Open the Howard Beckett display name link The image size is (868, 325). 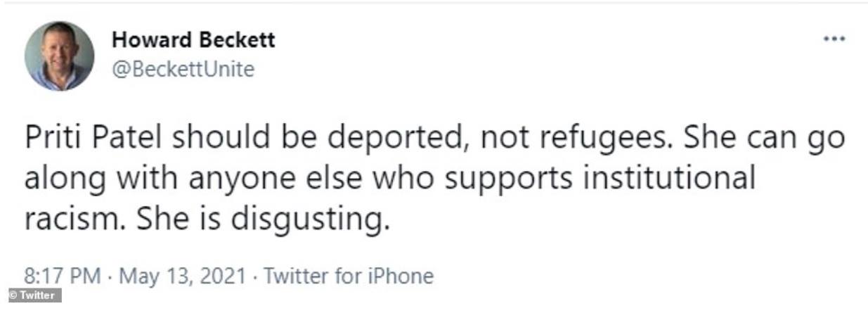[x=193, y=40]
